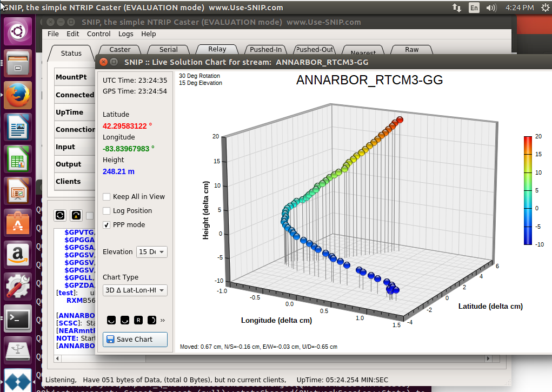This screenshot has width=552, height=392.
Task: Open the Elevation dropdown
Action: pos(152,252)
